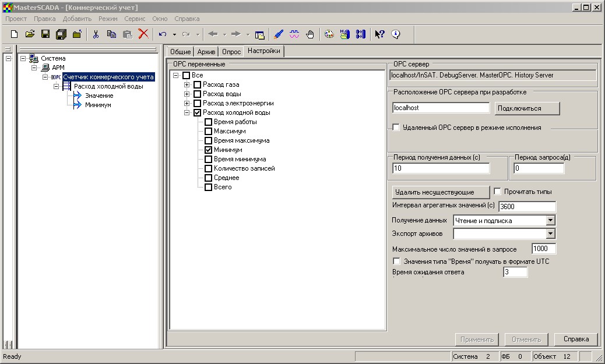Image resolution: width=605 pixels, height=364 pixels.
Task: Click the Undo arrow icon
Action: click(x=163, y=34)
